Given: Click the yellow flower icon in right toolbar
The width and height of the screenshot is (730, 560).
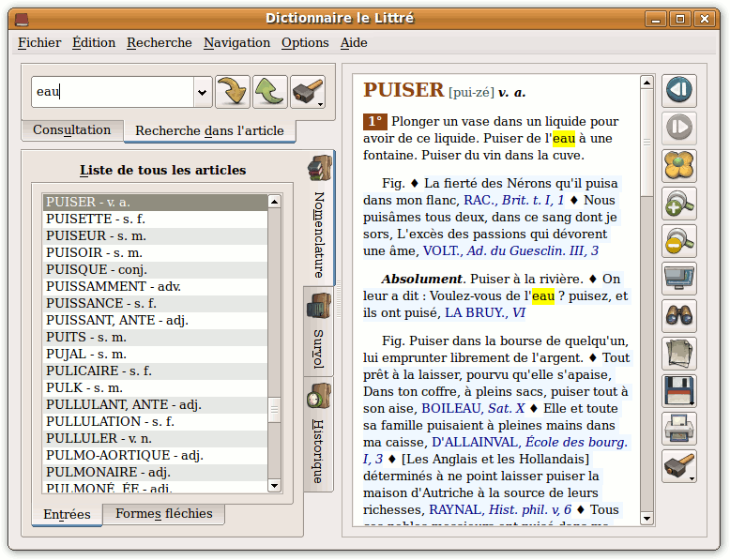Looking at the screenshot, I should pos(679,166).
